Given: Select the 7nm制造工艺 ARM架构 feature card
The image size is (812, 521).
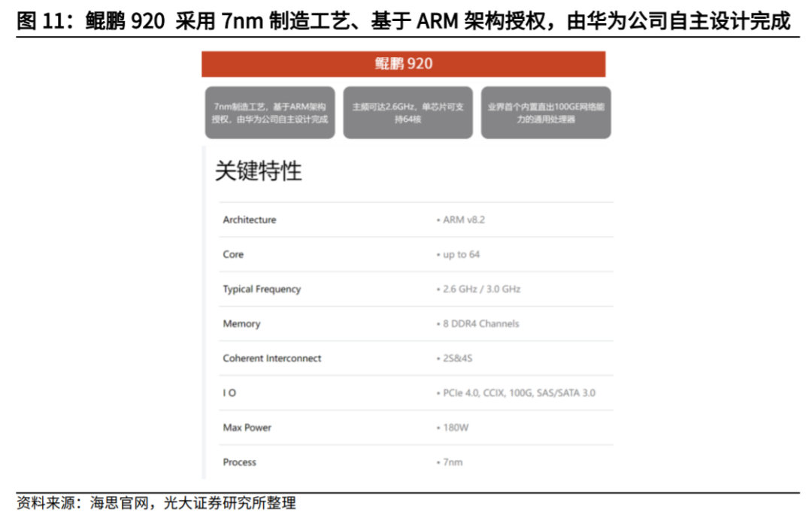Looking at the screenshot, I should (270, 112).
